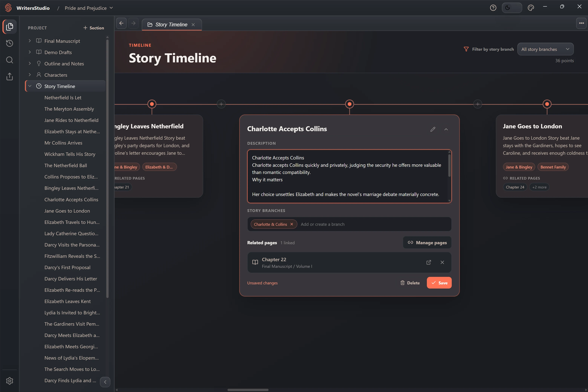
Task: Open the All story branches filter dropdown
Action: coord(545,49)
